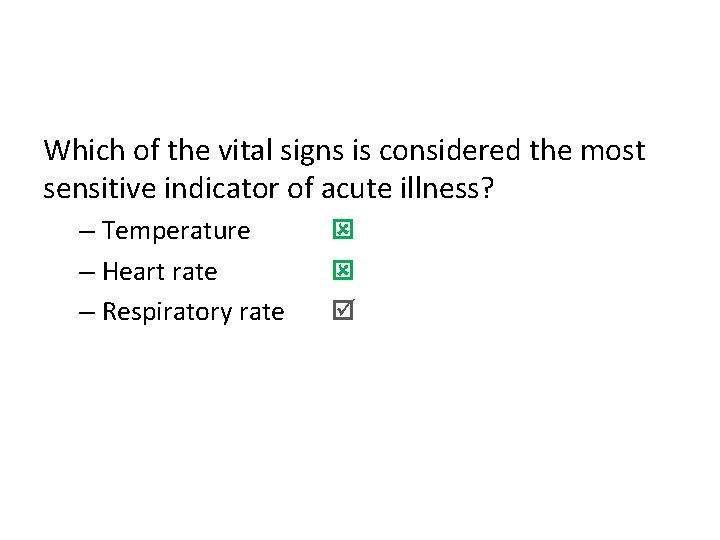Select the Heart rate answer option text
This screenshot has width=720, height=540.
[x=160, y=272]
